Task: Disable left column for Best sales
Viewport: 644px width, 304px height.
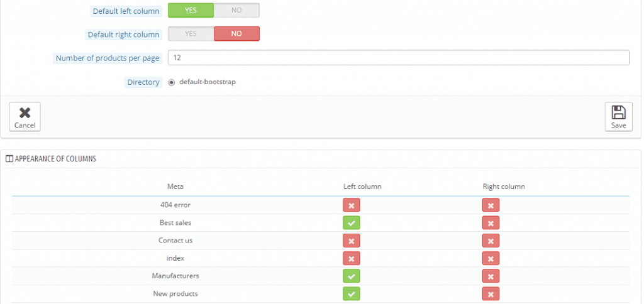Action: click(351, 223)
